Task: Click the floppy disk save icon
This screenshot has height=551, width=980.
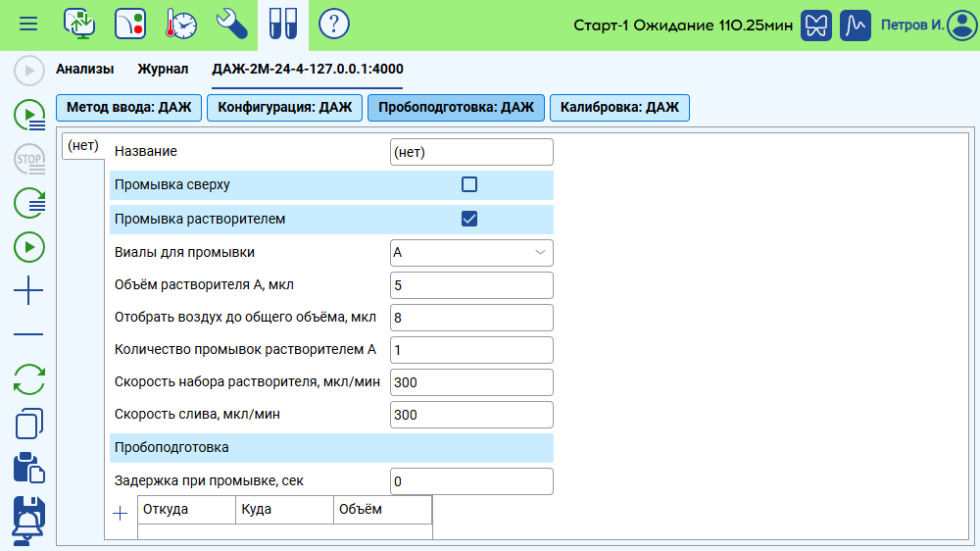Action: pos(29,519)
